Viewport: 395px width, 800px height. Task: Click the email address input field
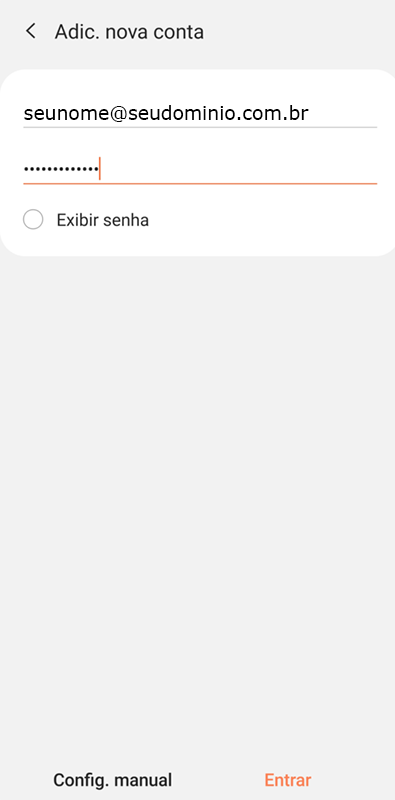tap(200, 113)
